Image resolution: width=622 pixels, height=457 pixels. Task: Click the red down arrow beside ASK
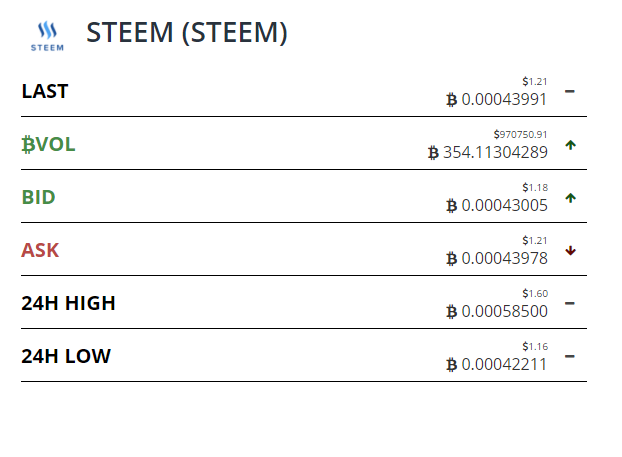[x=570, y=251]
